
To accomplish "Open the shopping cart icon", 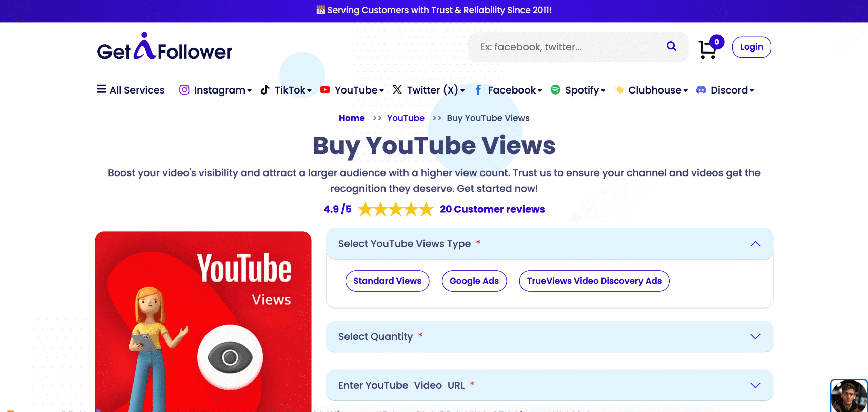I will coord(707,50).
